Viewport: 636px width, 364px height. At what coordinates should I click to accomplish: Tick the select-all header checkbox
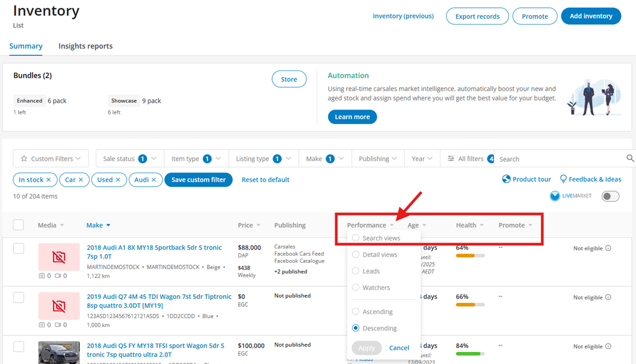point(19,225)
